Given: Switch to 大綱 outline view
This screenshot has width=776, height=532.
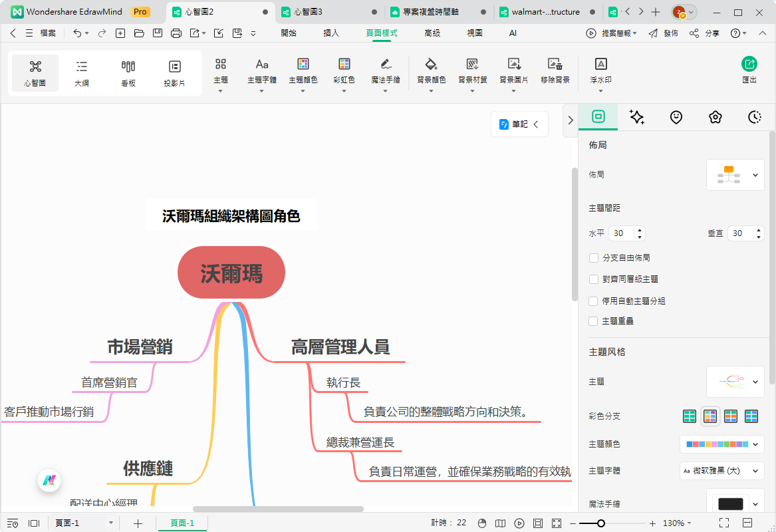Looking at the screenshot, I should [x=82, y=73].
